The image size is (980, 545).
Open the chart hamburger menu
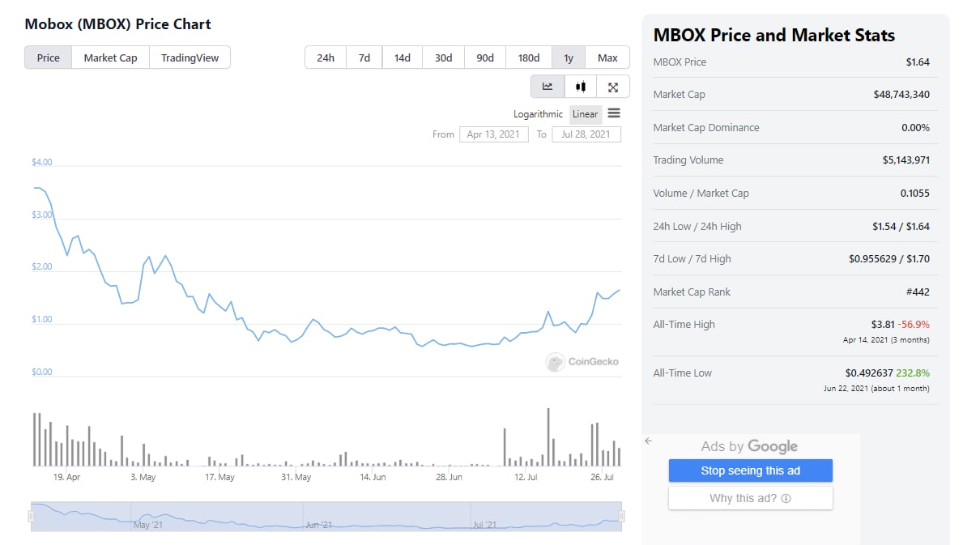click(614, 113)
